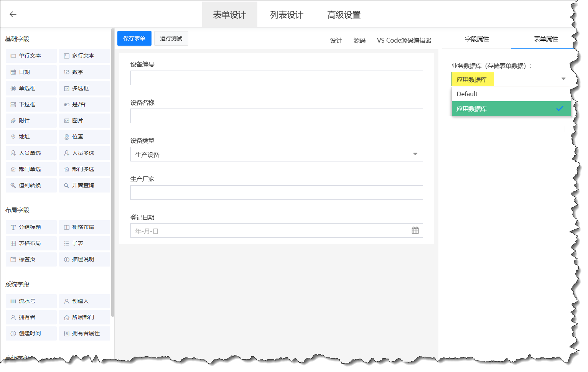Click inside the 设备名称 input field

coord(277,115)
